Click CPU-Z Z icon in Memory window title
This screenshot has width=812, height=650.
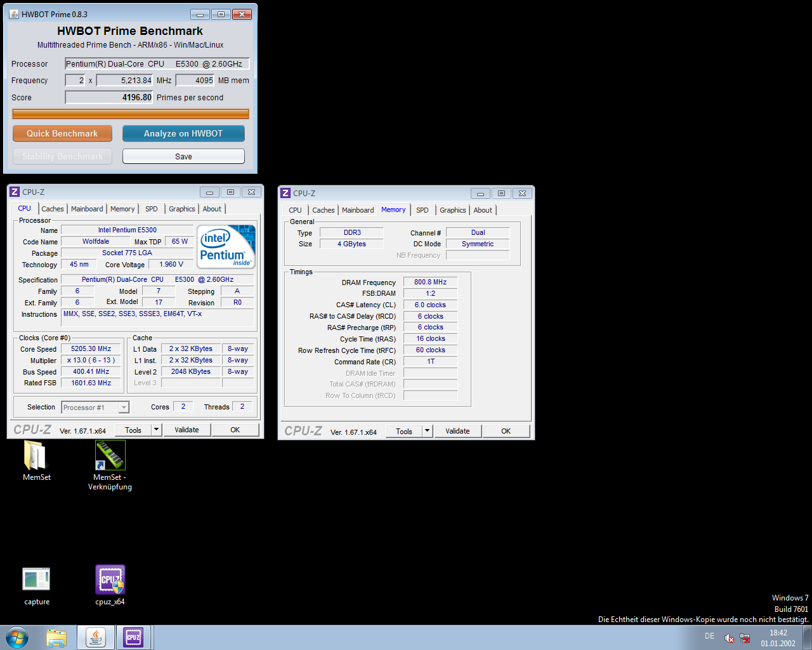point(285,193)
